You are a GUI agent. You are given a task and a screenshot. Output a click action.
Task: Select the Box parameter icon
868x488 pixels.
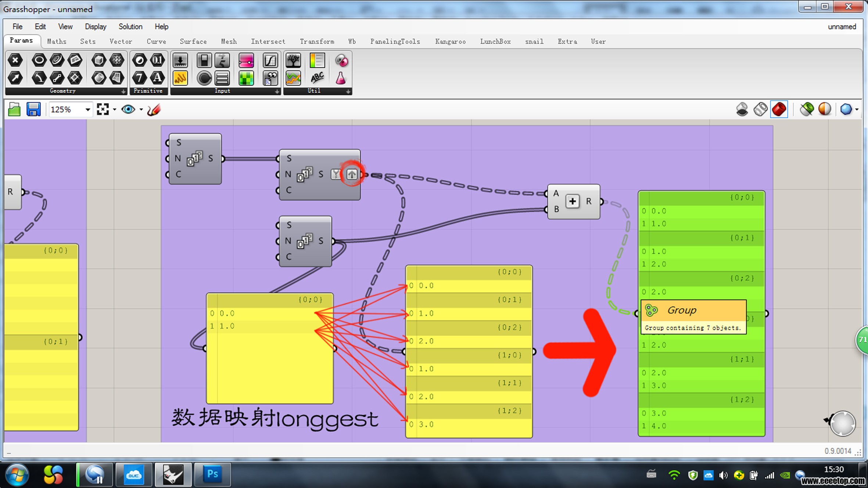click(98, 60)
